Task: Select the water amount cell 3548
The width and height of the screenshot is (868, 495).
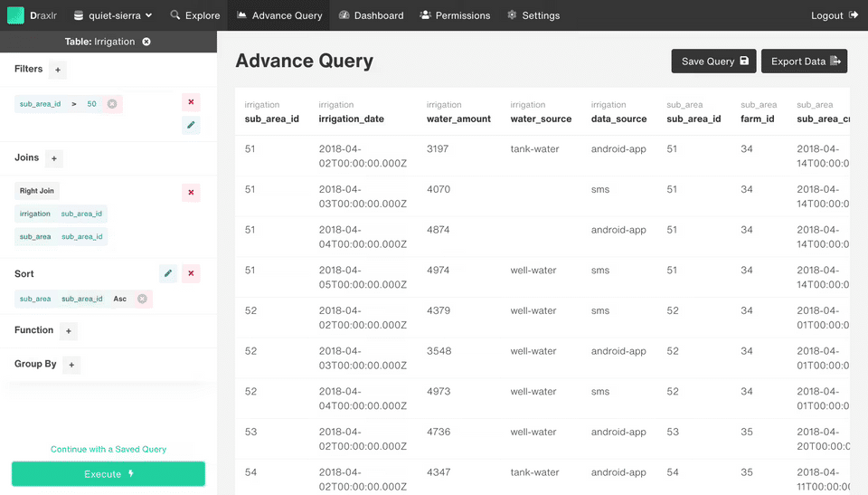Action: coord(439,351)
